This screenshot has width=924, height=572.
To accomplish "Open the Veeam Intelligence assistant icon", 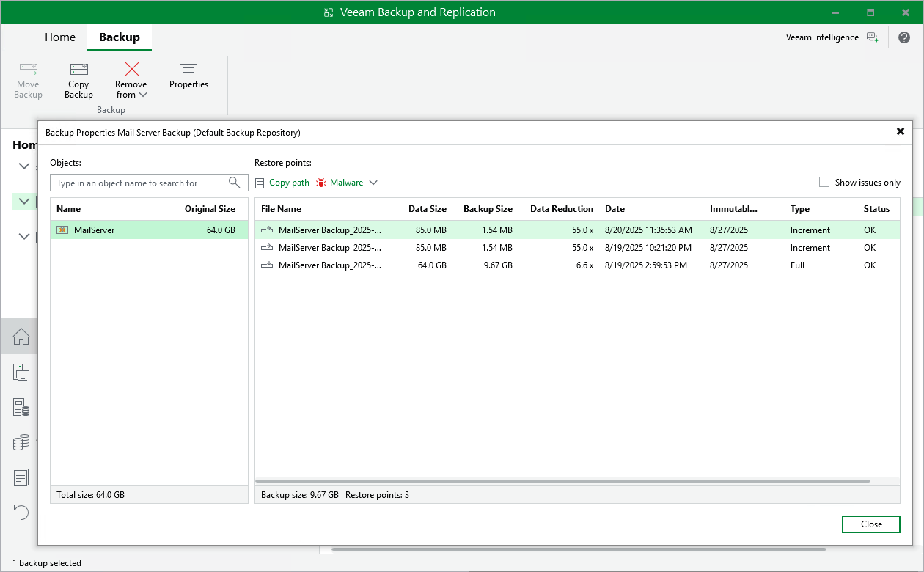I will coord(872,37).
